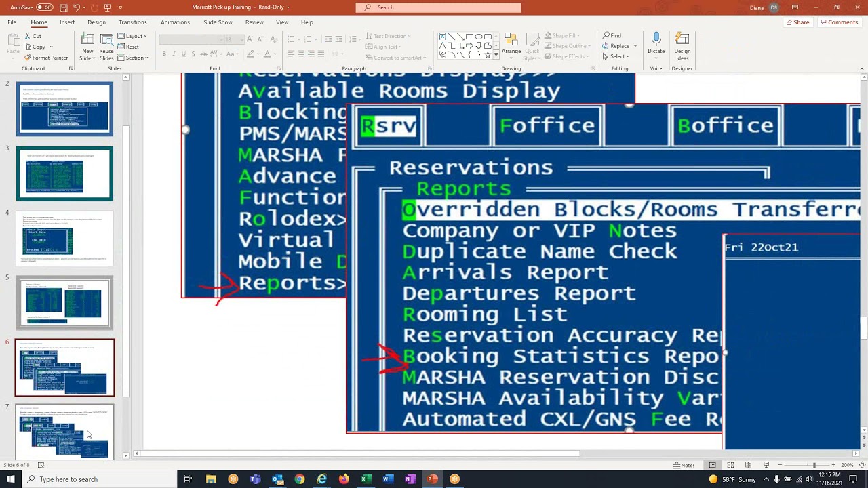The width and height of the screenshot is (868, 488).
Task: Expand the shapes gallery More arrow
Action: [496, 55]
